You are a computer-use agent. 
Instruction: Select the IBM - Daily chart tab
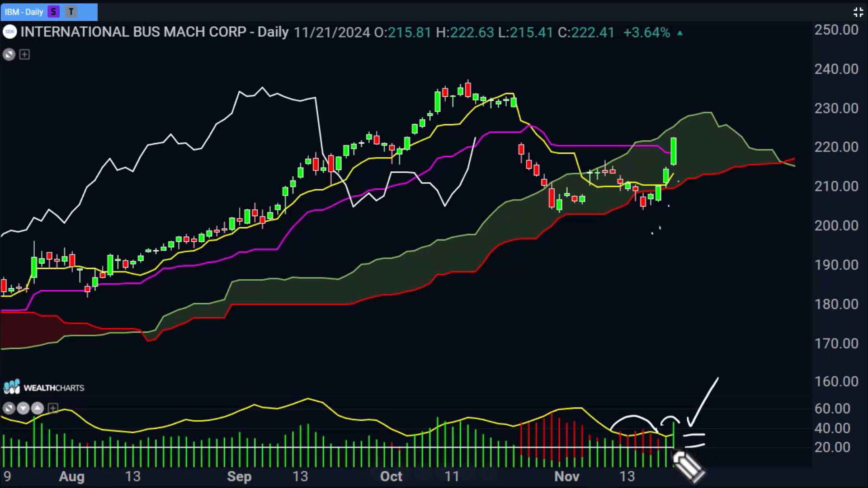point(49,12)
